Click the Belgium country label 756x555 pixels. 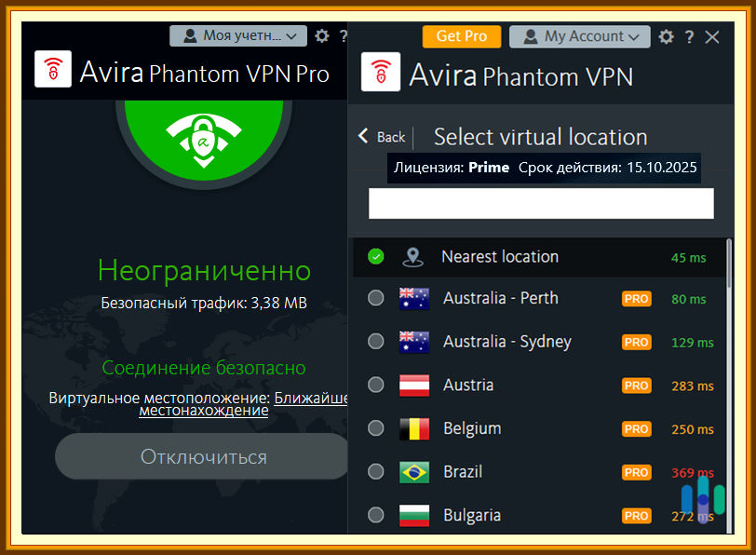point(472,428)
